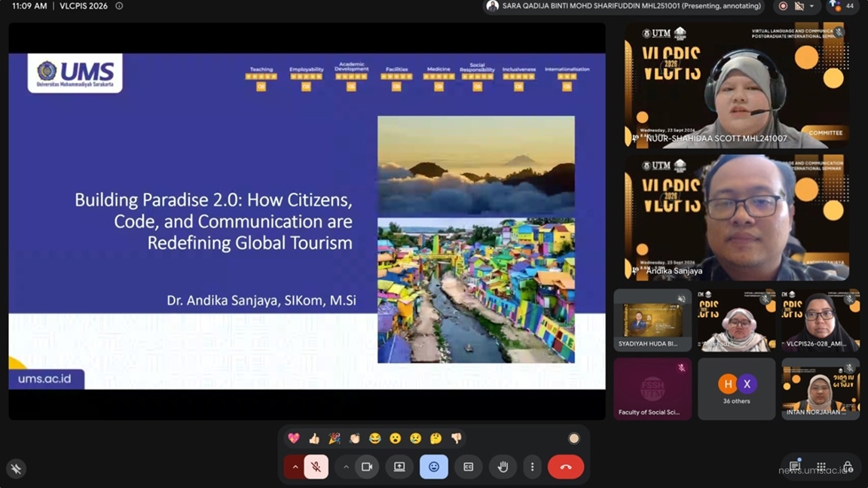
Task: Click the colorful village photo on slide
Action: (x=476, y=291)
